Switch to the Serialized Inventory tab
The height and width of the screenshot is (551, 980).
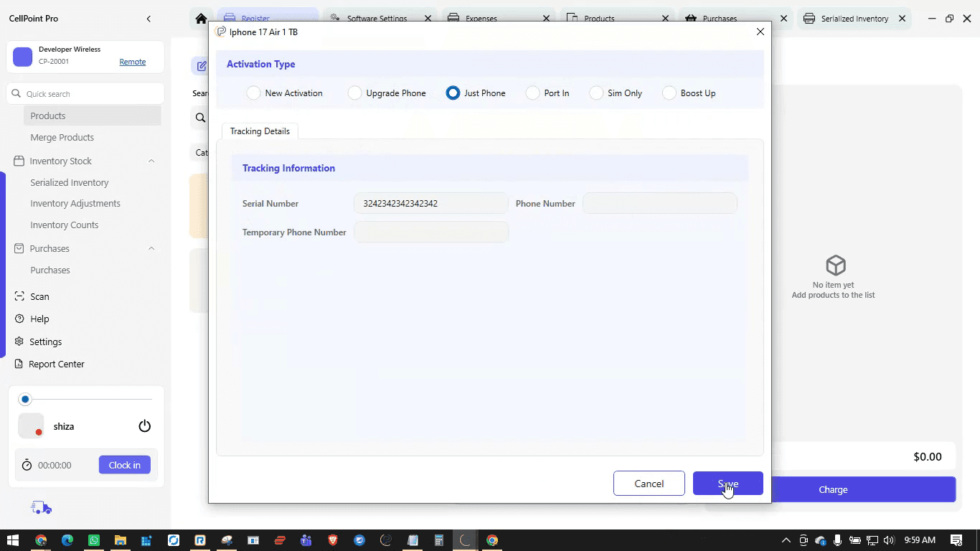tap(853, 19)
